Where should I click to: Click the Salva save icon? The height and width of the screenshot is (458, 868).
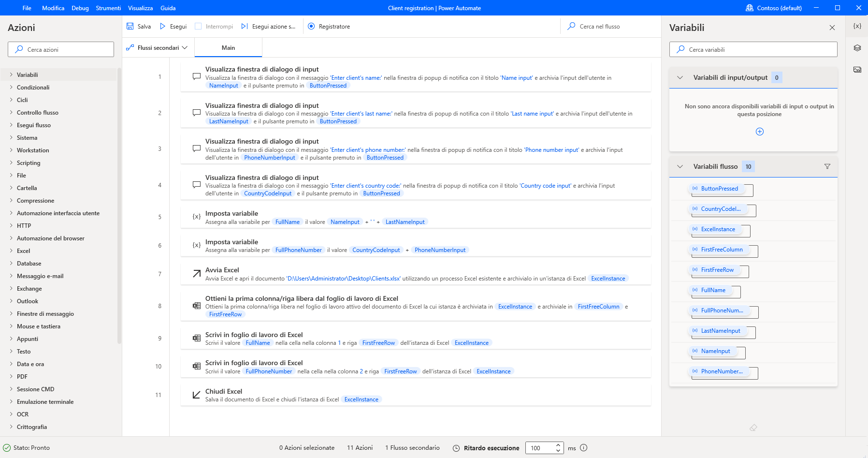point(130,26)
